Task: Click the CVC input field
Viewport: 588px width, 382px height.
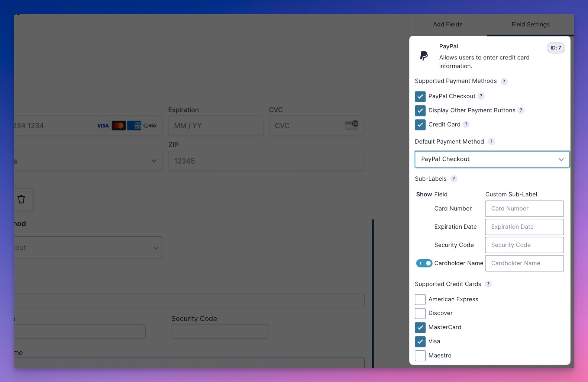Action: 317,125
